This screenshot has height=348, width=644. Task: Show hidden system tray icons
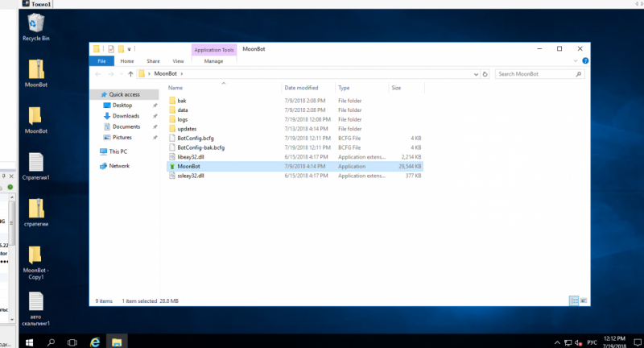pyautogui.click(x=557, y=342)
